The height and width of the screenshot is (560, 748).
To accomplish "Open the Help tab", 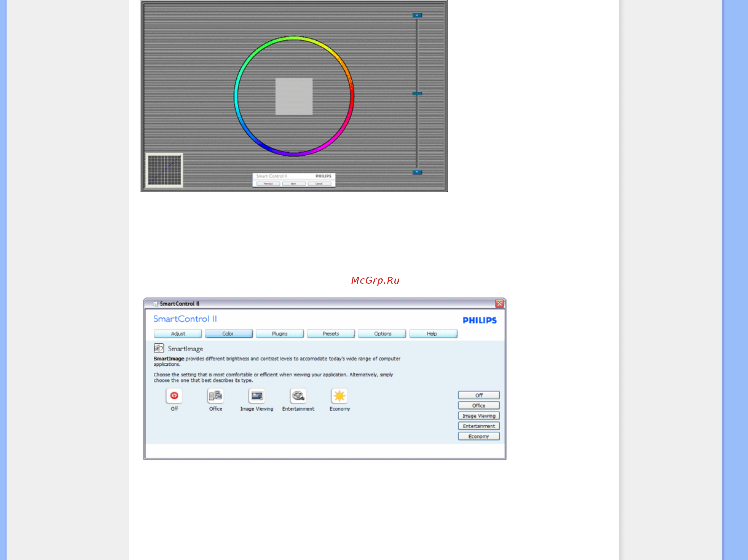I will point(433,333).
